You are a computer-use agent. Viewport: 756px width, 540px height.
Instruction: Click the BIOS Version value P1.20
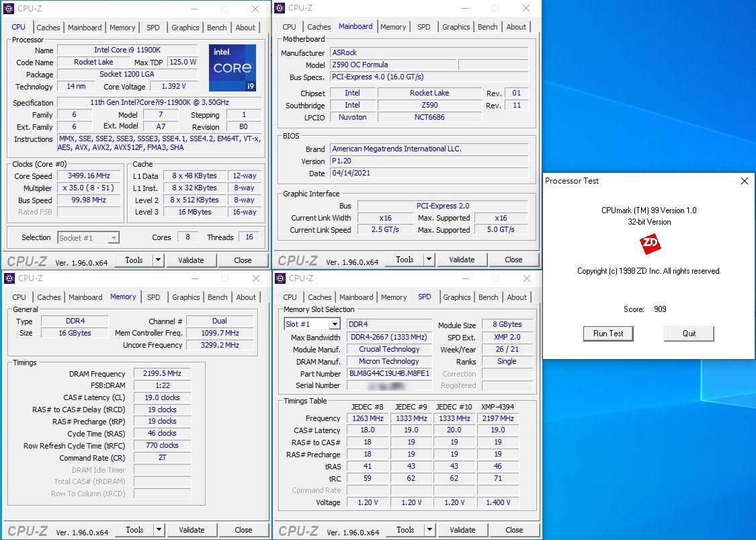[x=429, y=161]
